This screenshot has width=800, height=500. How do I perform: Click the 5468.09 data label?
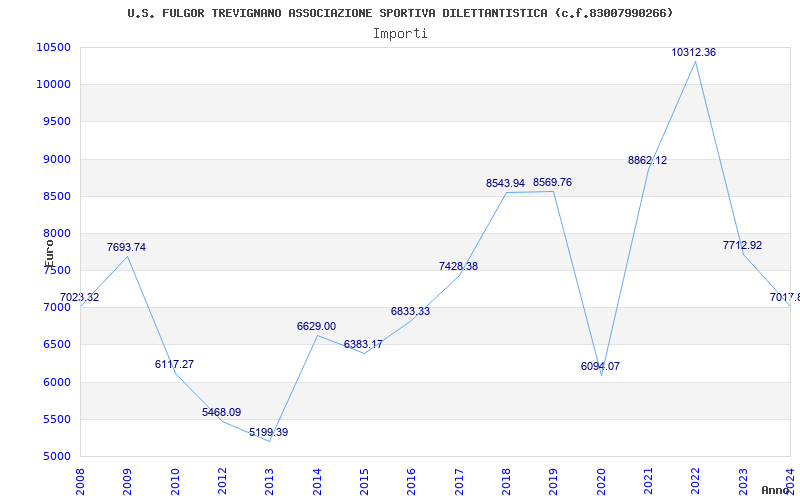(x=221, y=412)
